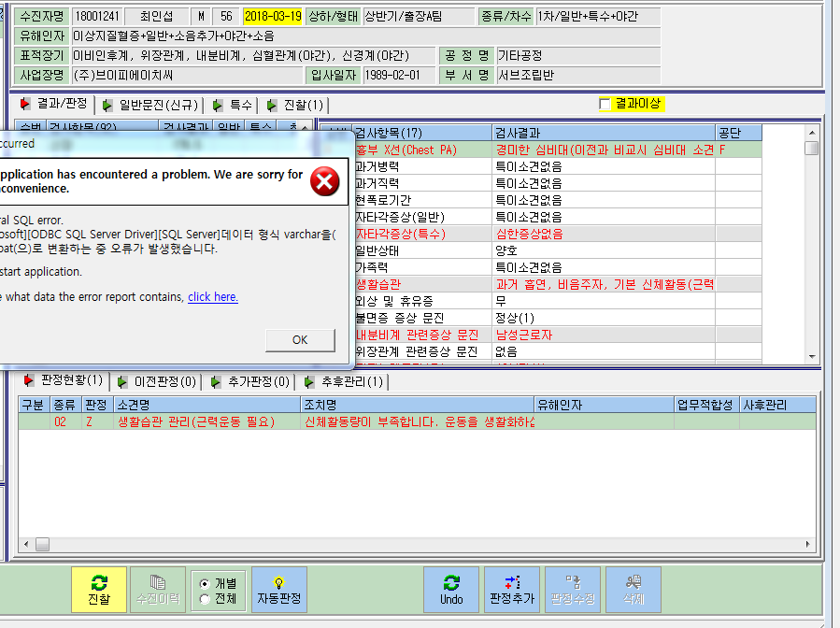Click the Undo button
Viewport: 840px width, 628px height.
point(451,590)
